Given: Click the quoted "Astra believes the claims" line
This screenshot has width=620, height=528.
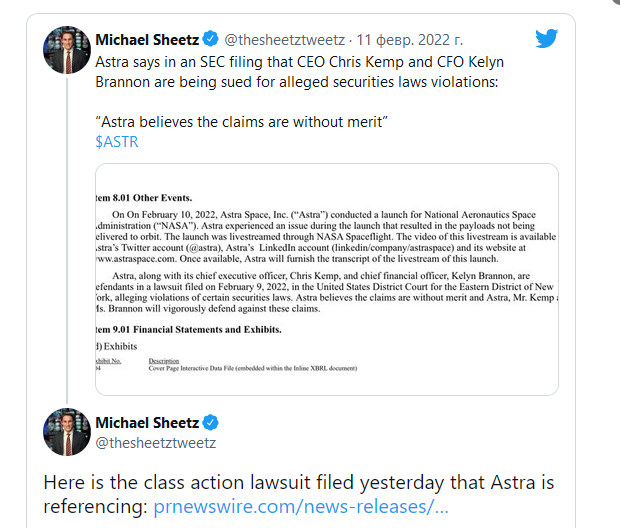Looking at the screenshot, I should pyautogui.click(x=241, y=121).
